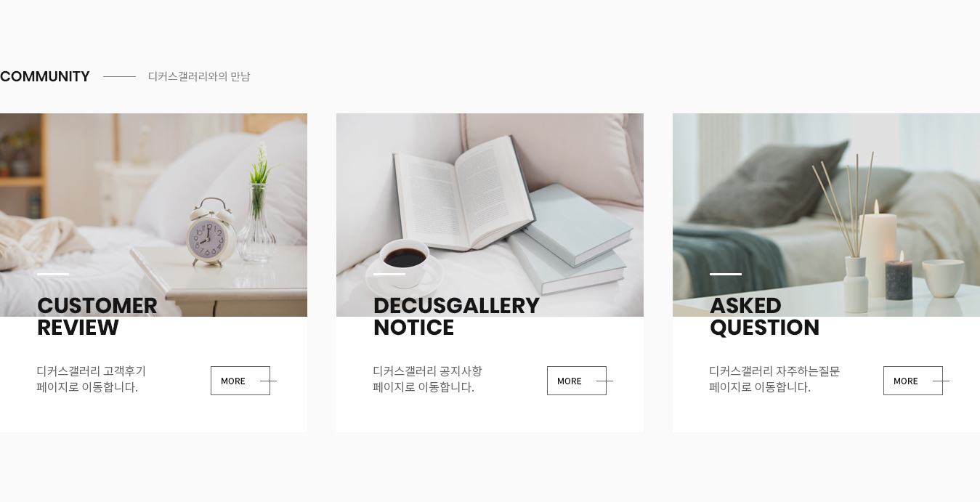Screen dimensions: 980x502
Task: Click the 디커스갤러리와의 만남 subtitle text
Action: 199,76
